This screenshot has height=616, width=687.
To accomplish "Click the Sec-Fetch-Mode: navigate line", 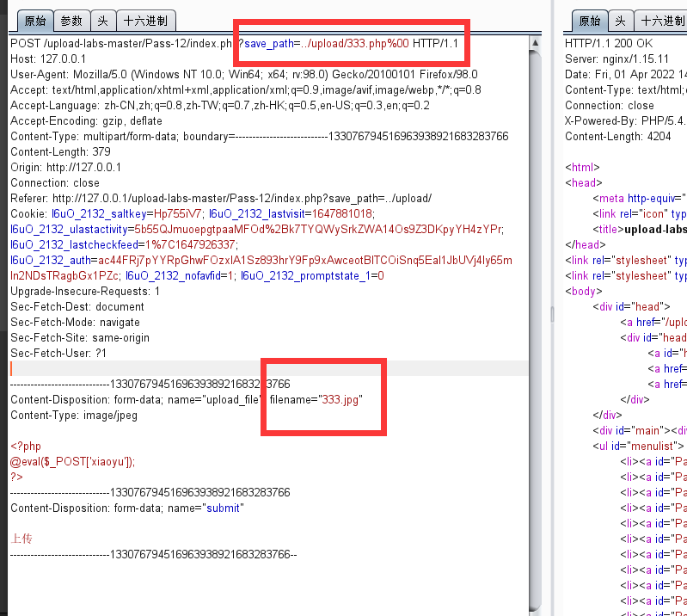I will 75,322.
